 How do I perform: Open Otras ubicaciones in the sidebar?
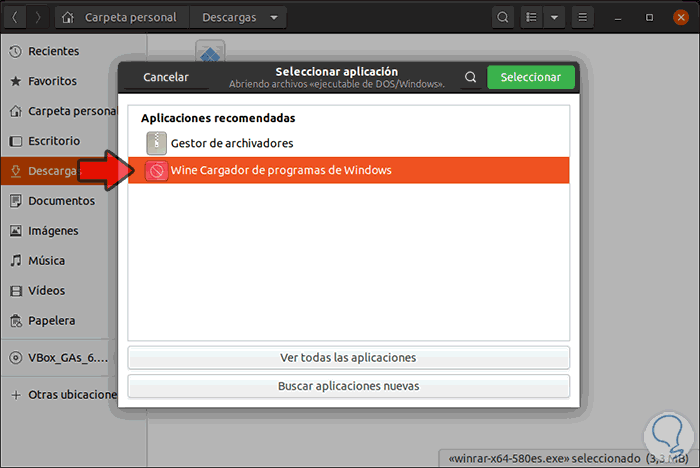(x=59, y=395)
